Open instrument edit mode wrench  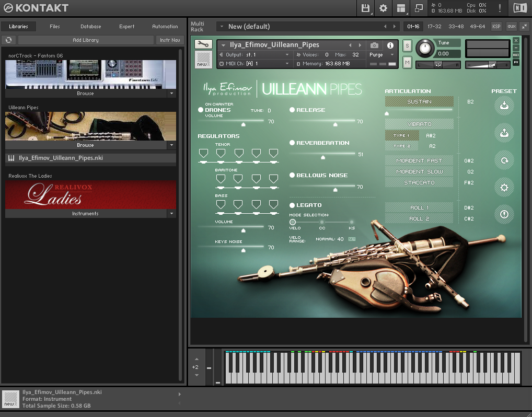pos(203,44)
